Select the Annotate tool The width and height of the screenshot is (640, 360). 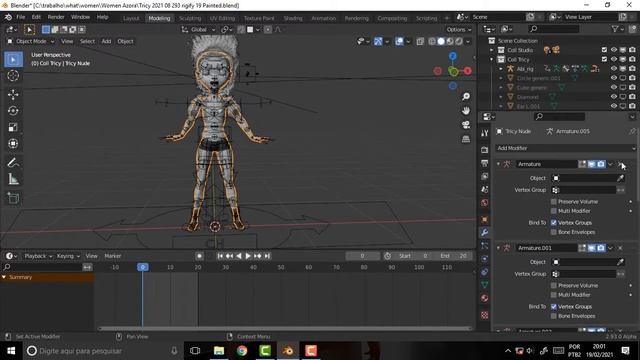13,162
